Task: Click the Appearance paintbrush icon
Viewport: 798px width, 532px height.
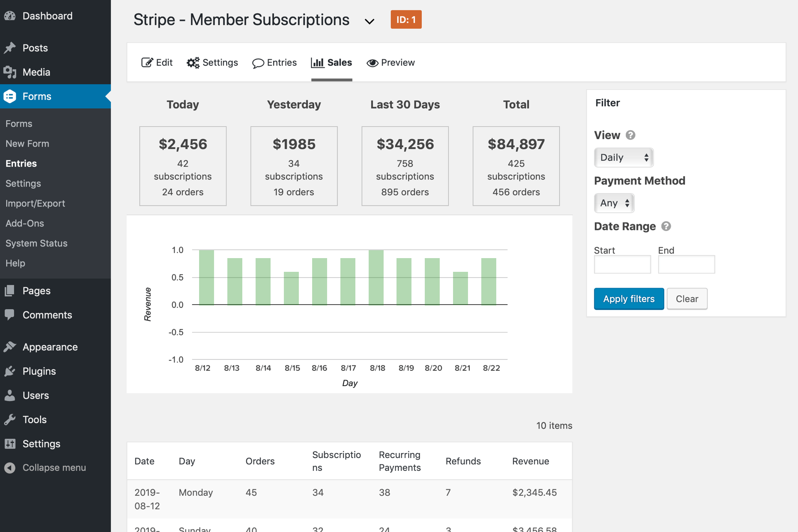Action: click(10, 347)
